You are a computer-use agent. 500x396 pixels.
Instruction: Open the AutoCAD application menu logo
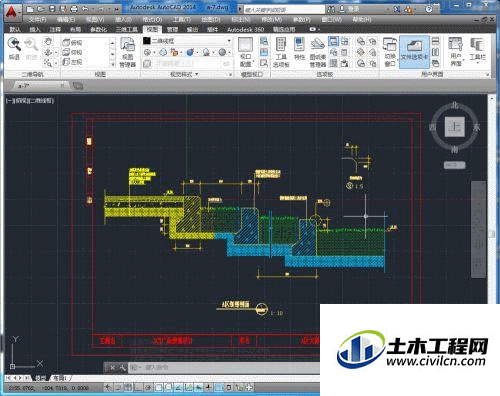[11, 13]
